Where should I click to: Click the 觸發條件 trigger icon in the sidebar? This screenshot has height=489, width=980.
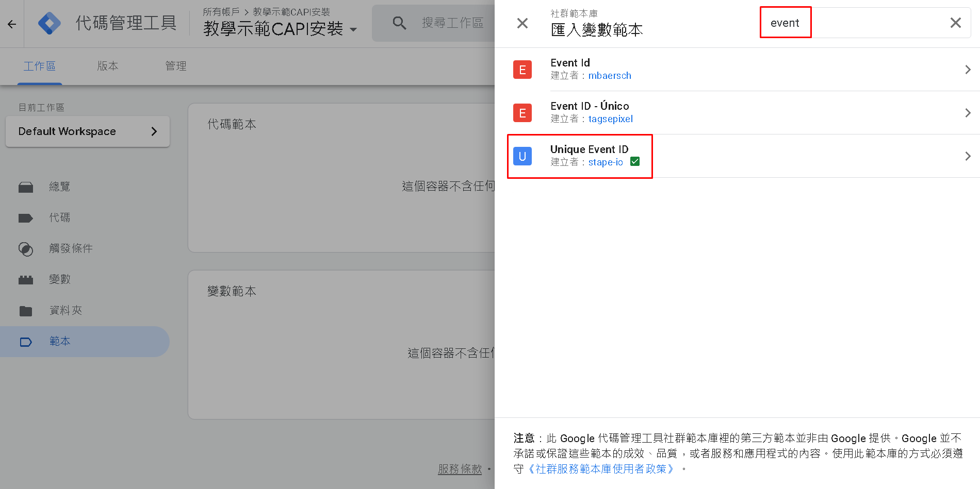click(x=26, y=249)
